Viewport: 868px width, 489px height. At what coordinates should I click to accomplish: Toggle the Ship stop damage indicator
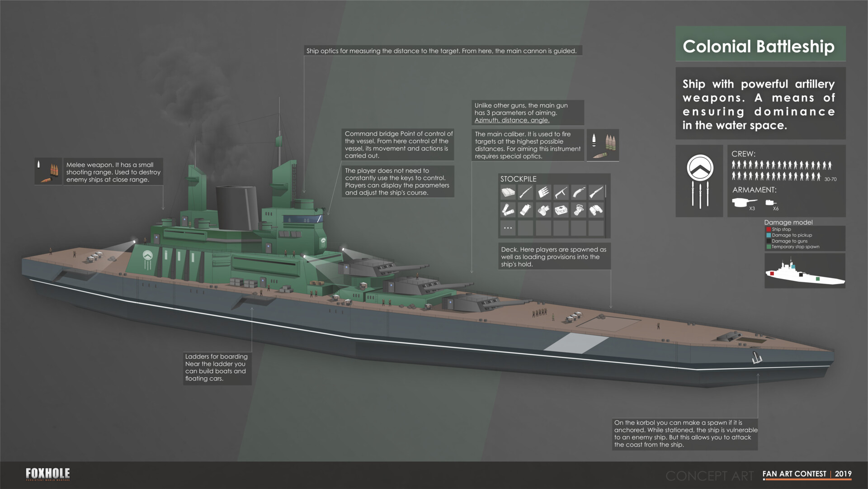pos(768,229)
